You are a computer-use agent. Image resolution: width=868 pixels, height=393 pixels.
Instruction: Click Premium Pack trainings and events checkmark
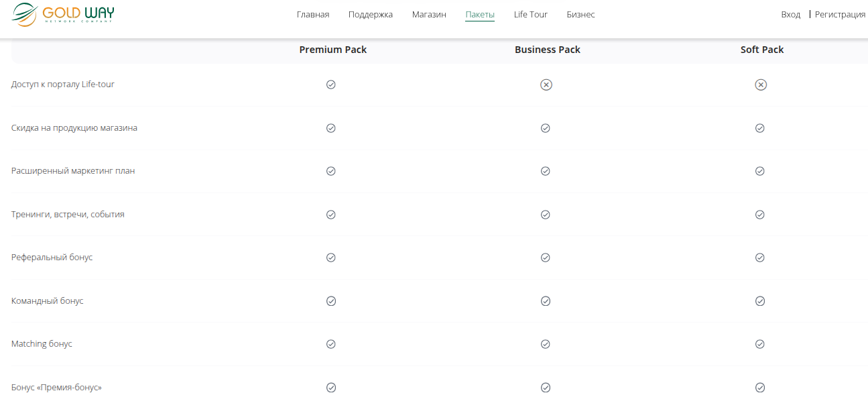click(330, 215)
